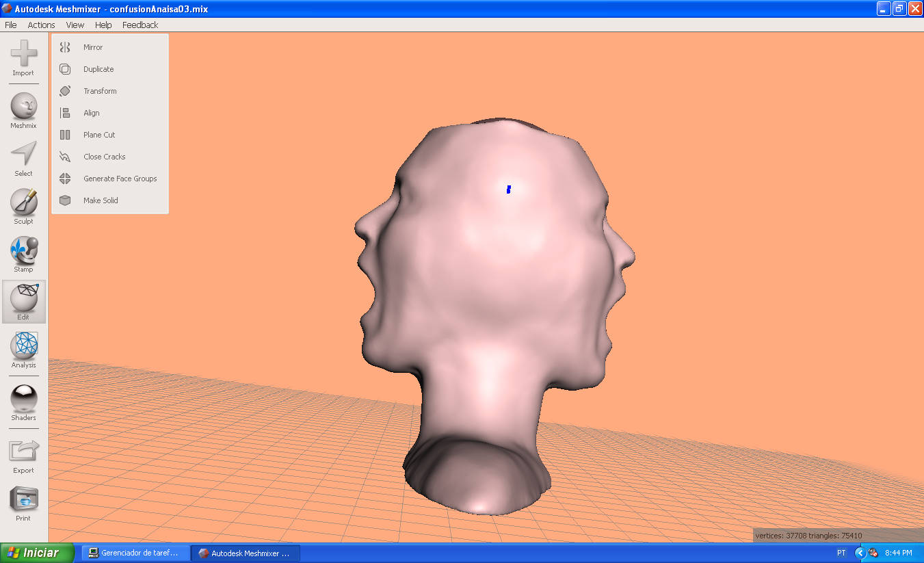Open the Analysis tools
The height and width of the screenshot is (563, 924).
point(23,350)
